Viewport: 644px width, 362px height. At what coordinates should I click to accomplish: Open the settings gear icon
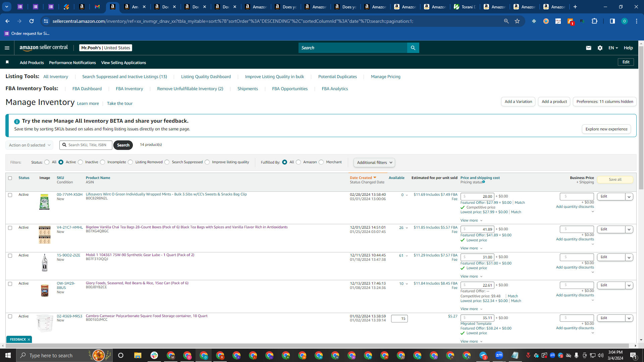pos(600,48)
